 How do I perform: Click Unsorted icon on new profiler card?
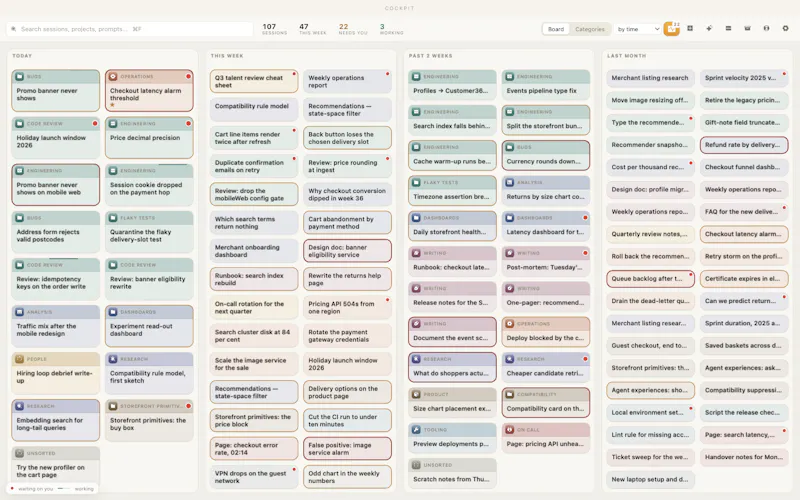pos(19,453)
